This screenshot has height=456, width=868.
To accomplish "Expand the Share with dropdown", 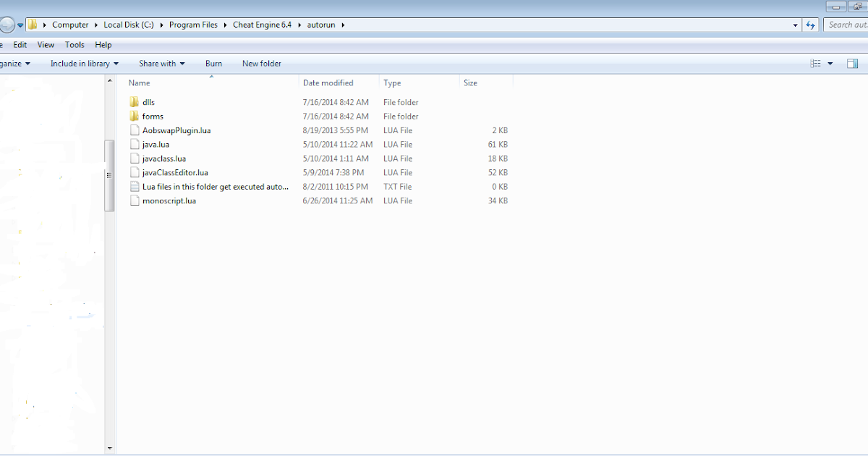I will [x=182, y=64].
